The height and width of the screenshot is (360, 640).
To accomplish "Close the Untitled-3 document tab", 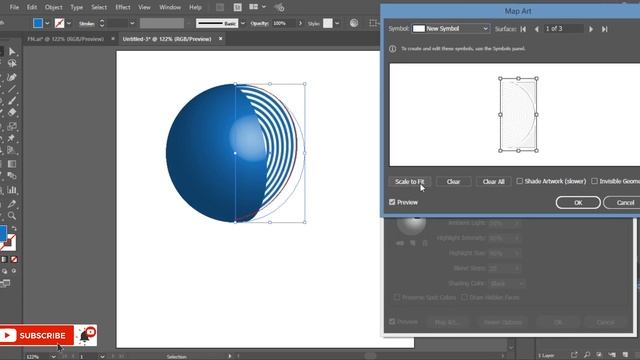I will click(220, 39).
